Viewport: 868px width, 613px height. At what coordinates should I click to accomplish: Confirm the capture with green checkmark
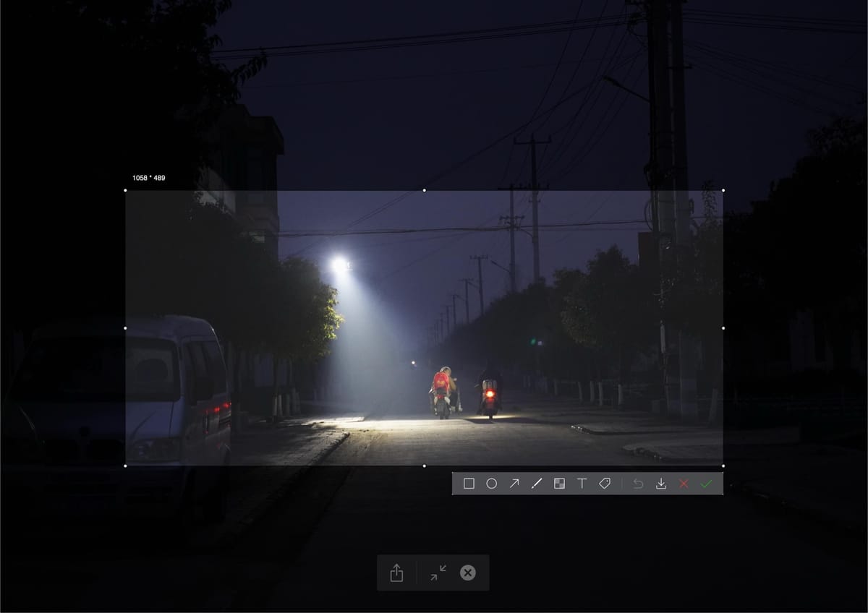(x=707, y=484)
